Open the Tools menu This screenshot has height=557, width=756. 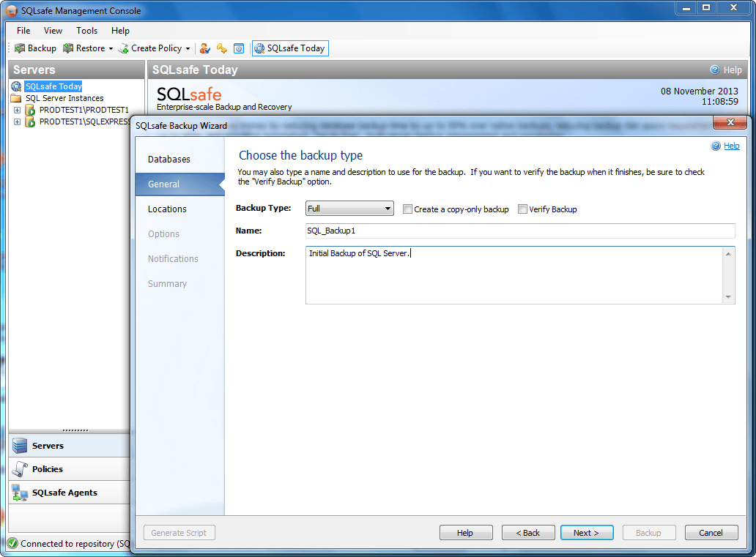[86, 30]
